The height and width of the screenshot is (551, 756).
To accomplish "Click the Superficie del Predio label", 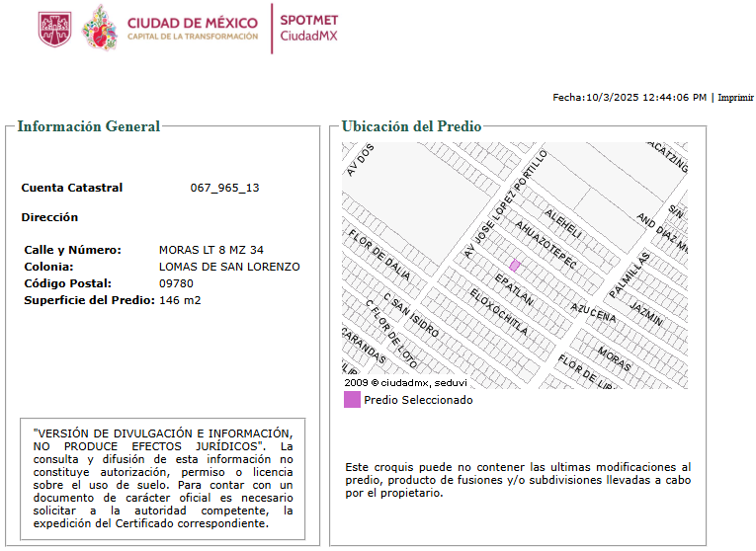I will 90,300.
